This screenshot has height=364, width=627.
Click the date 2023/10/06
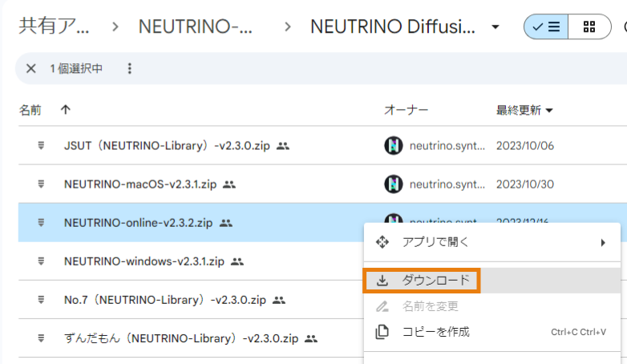tap(525, 146)
